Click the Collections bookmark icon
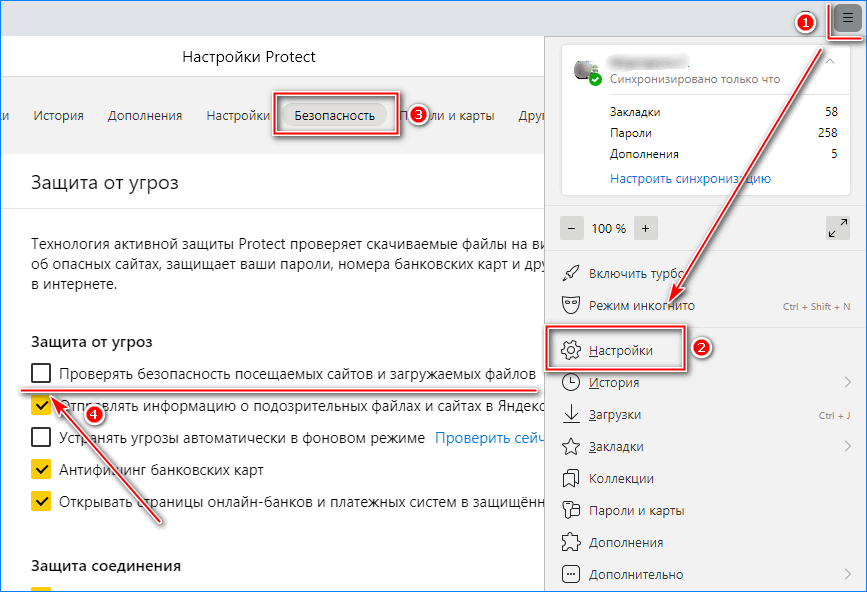867x592 pixels. pos(571,478)
